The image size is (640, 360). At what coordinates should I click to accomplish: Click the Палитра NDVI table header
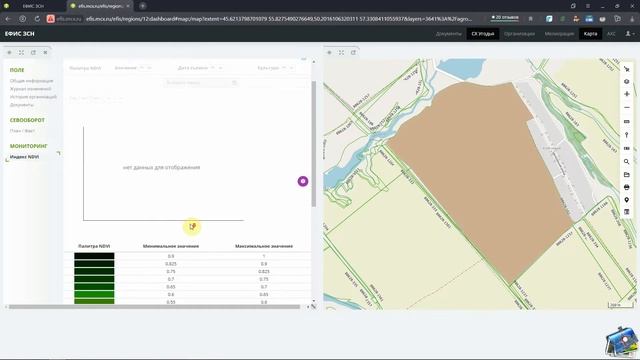click(x=94, y=246)
